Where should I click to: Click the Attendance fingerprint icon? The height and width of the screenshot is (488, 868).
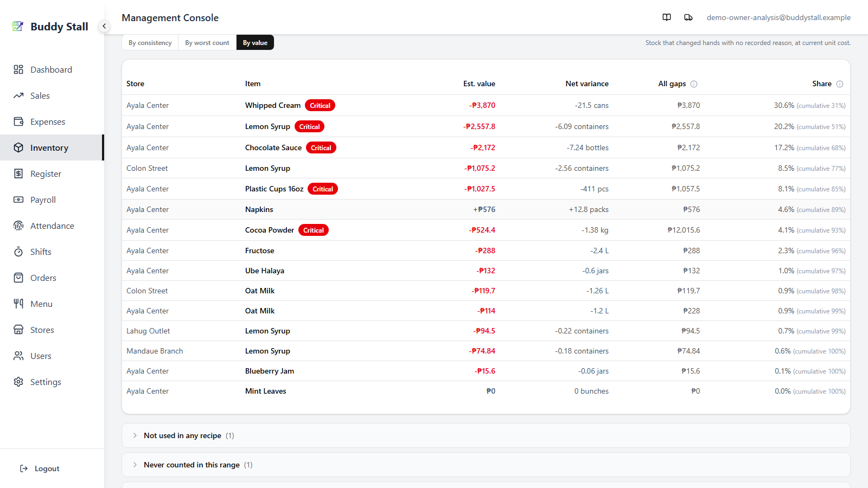pos(18,226)
